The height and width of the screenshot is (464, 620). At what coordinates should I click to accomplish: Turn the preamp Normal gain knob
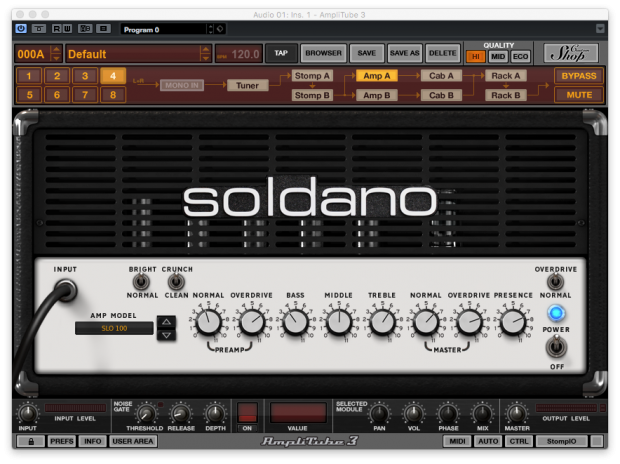(x=209, y=322)
